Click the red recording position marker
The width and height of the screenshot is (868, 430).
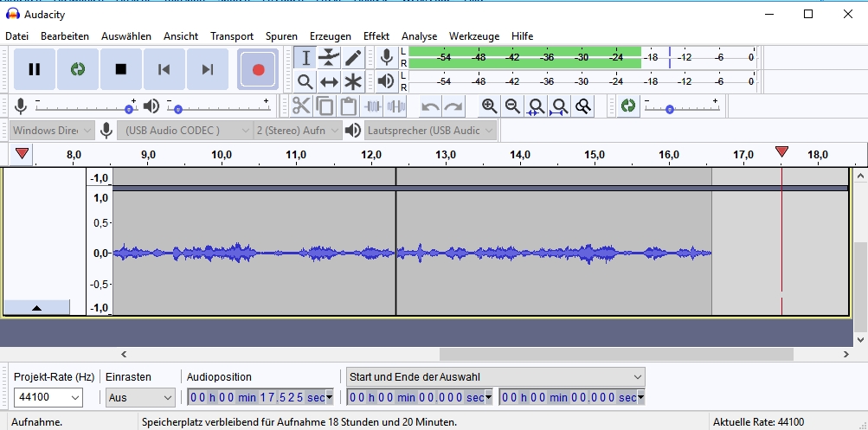pos(781,151)
